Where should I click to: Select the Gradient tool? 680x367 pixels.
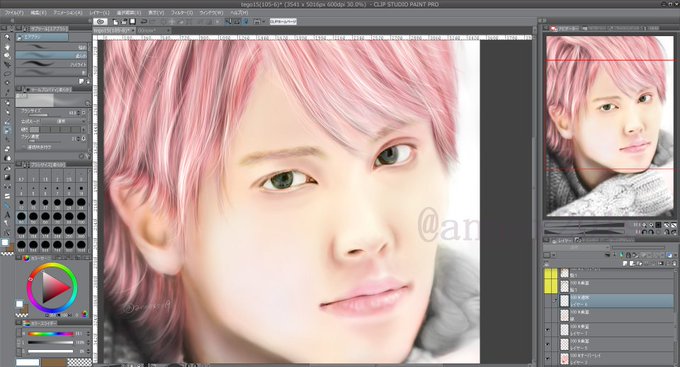7,177
